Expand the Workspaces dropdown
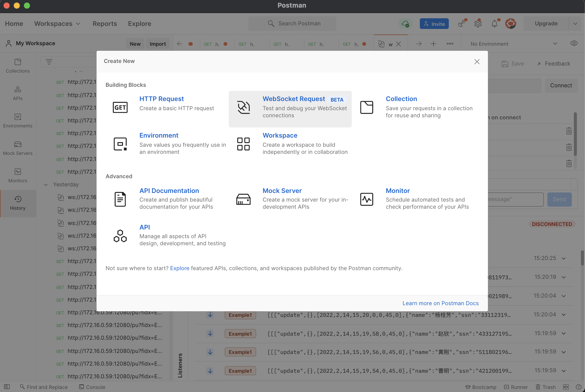 click(57, 24)
